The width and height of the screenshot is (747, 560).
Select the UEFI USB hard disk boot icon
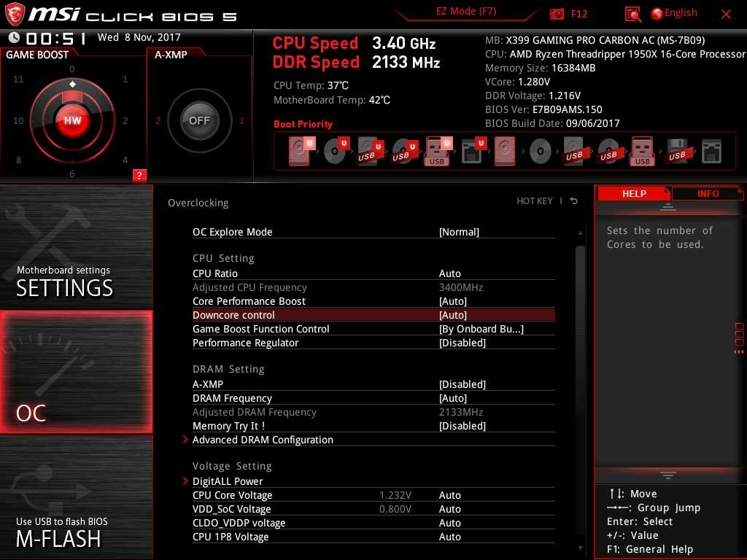coord(371,151)
